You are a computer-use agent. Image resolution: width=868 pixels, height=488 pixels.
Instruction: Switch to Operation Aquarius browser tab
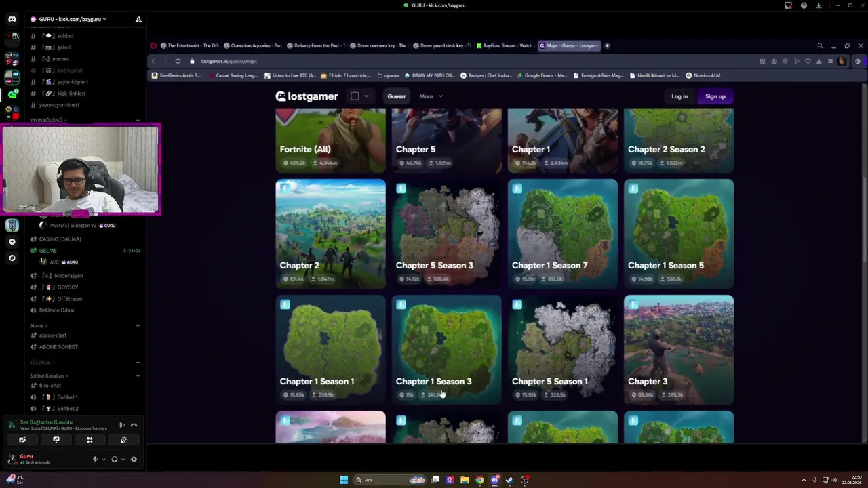click(x=252, y=45)
